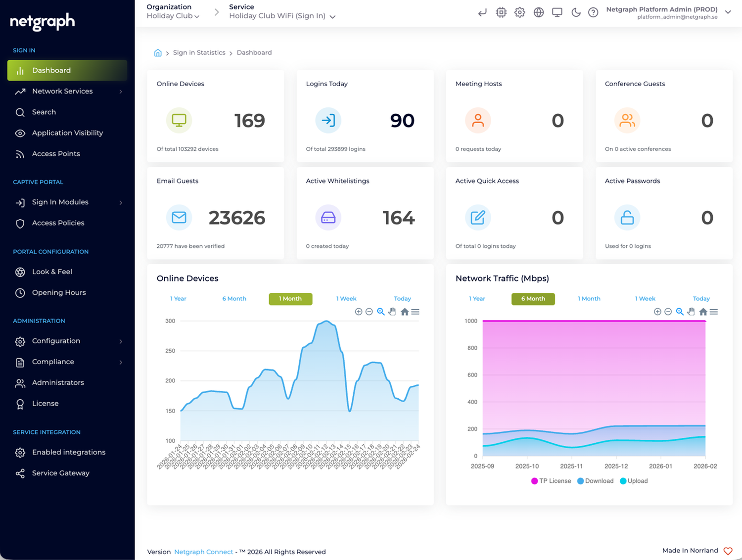Select zoom magnifier on Network Traffic chart
The image size is (742, 560).
pos(680,312)
